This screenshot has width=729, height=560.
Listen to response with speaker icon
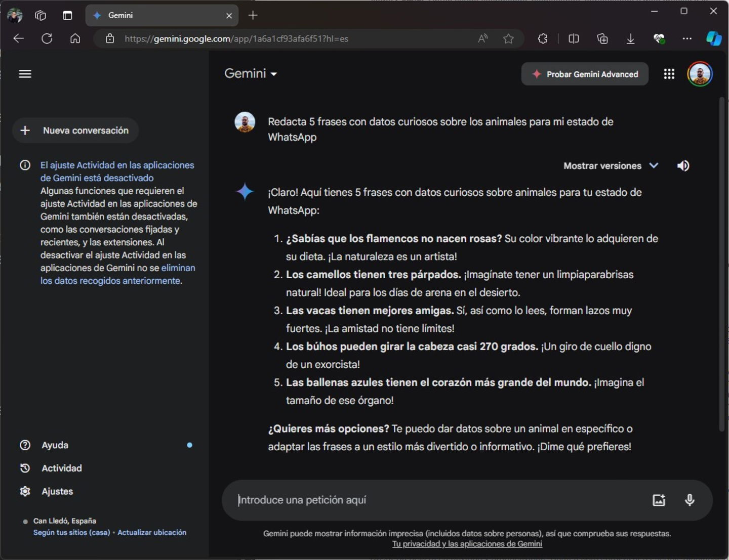(683, 165)
